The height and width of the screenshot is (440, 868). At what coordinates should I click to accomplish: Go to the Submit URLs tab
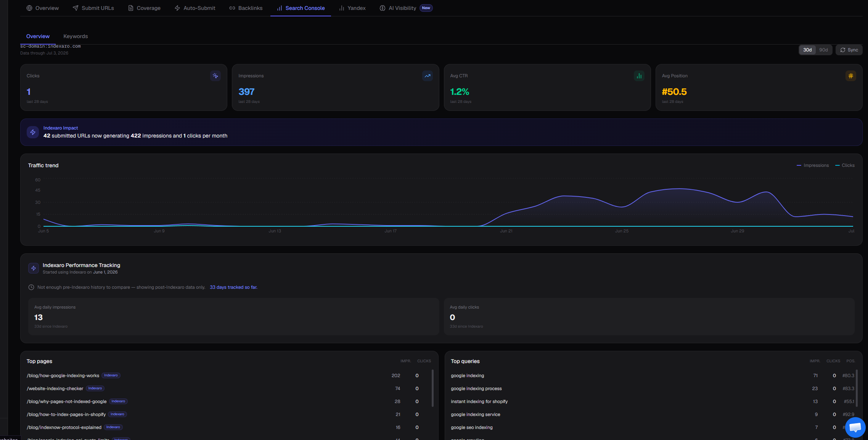pyautogui.click(x=93, y=8)
